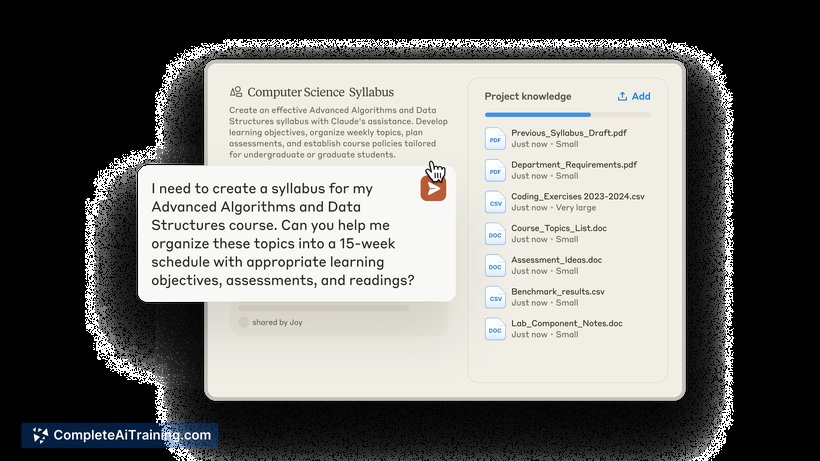Open the Coding_Exercises 2023-2024.csv file icon
This screenshot has width=820, height=461.
pyautogui.click(x=495, y=202)
